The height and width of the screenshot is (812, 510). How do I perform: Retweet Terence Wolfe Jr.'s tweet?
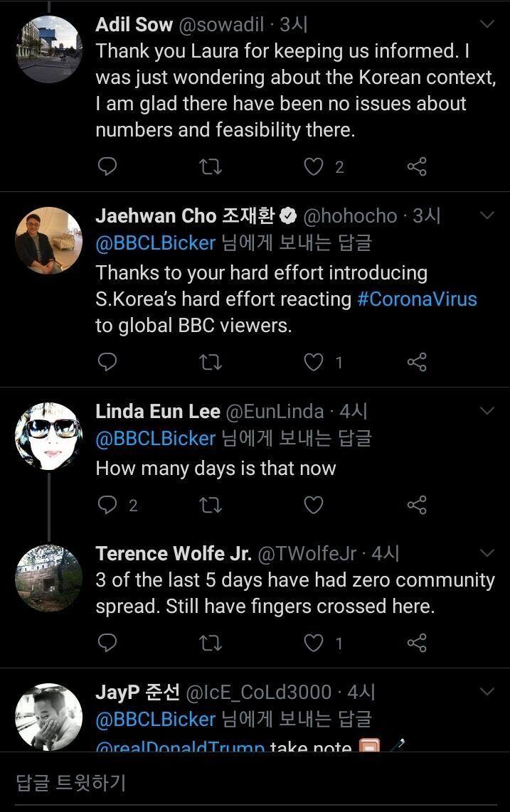point(211,643)
